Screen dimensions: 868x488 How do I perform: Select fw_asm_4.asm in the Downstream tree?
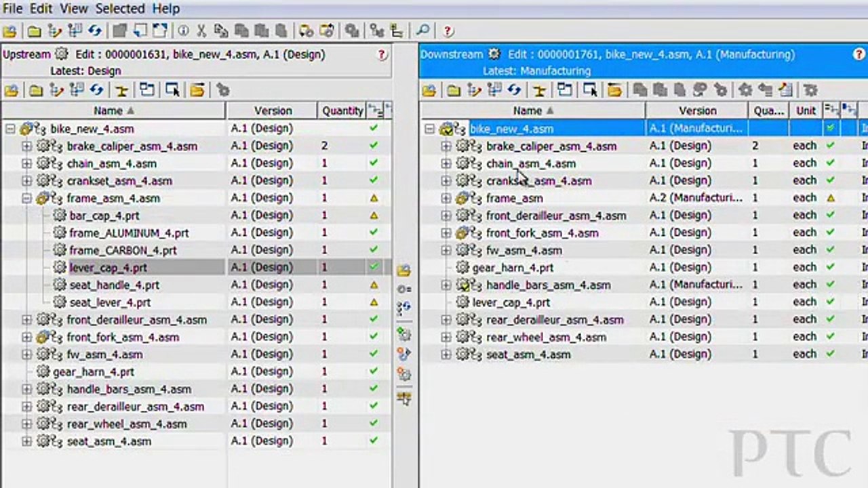(x=524, y=250)
